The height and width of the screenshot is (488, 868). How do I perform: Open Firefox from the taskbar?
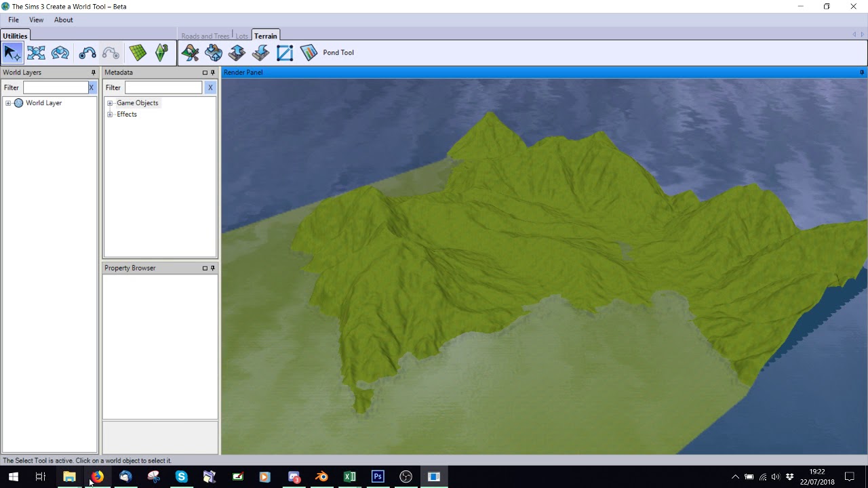point(98,476)
